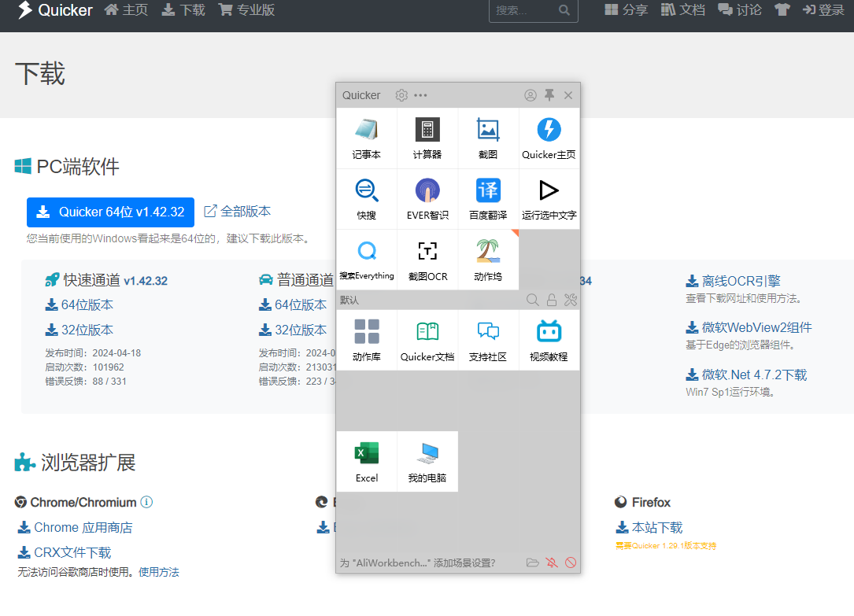This screenshot has width=854, height=616.
Task: Download 普通通道 32位版本
Action: (x=293, y=330)
